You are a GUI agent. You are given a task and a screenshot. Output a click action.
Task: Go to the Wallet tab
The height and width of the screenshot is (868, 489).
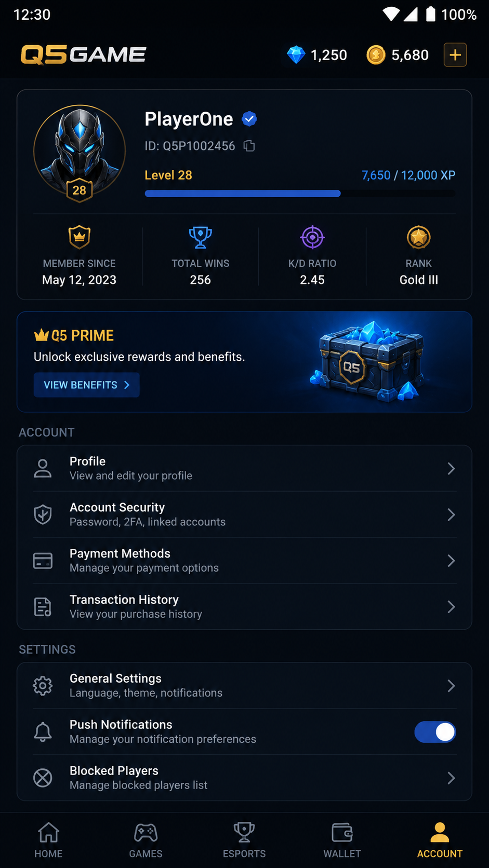(x=342, y=840)
